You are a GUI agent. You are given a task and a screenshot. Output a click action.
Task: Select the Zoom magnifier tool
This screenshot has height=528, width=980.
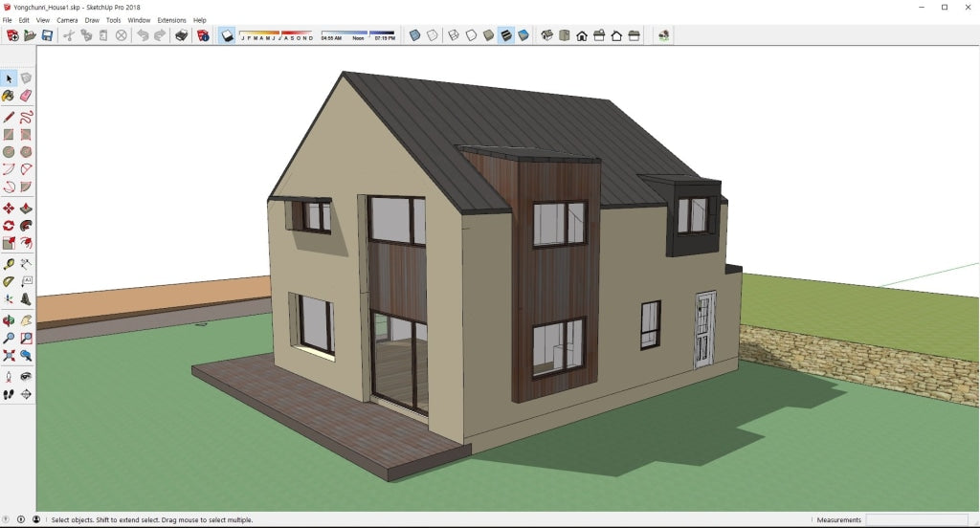coord(9,338)
